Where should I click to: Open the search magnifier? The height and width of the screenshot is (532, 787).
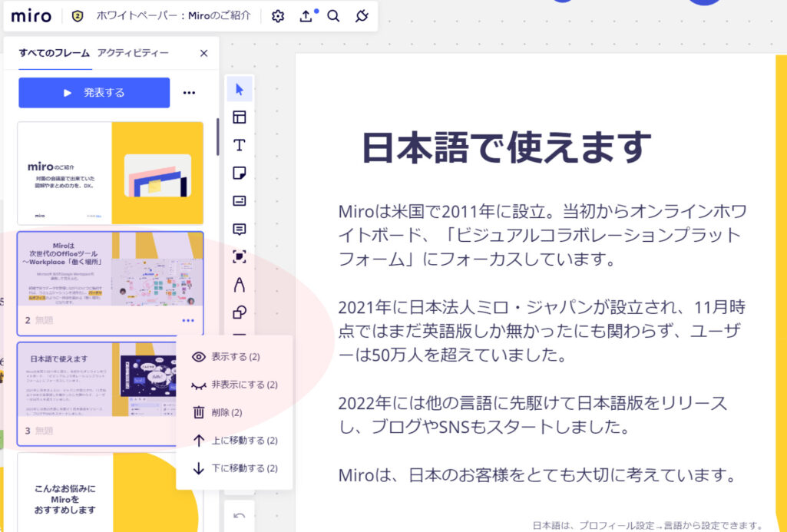tap(333, 16)
